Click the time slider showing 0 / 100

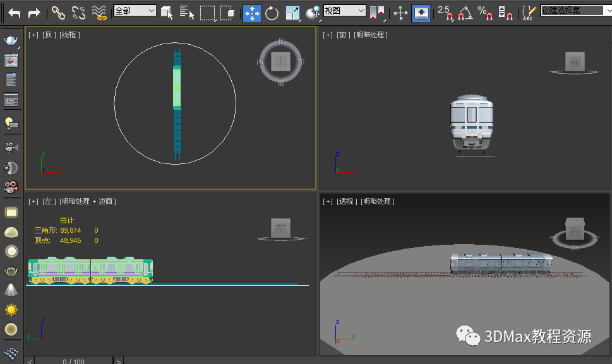74,361
